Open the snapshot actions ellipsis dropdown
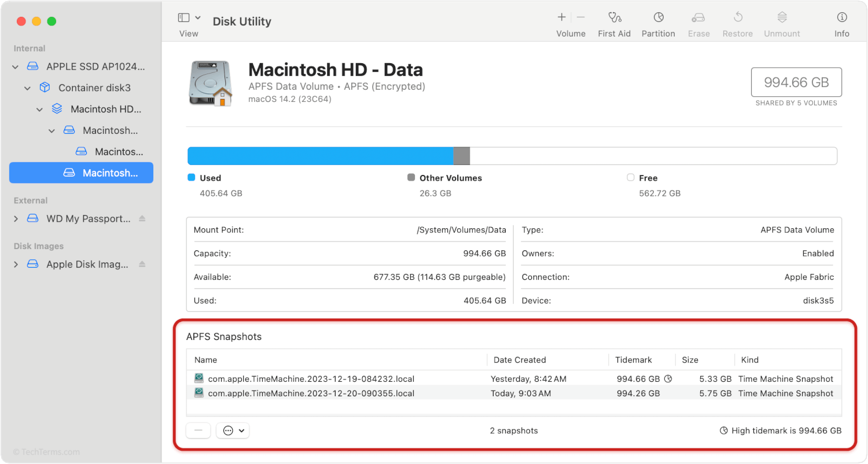The image size is (868, 464). pyautogui.click(x=233, y=430)
